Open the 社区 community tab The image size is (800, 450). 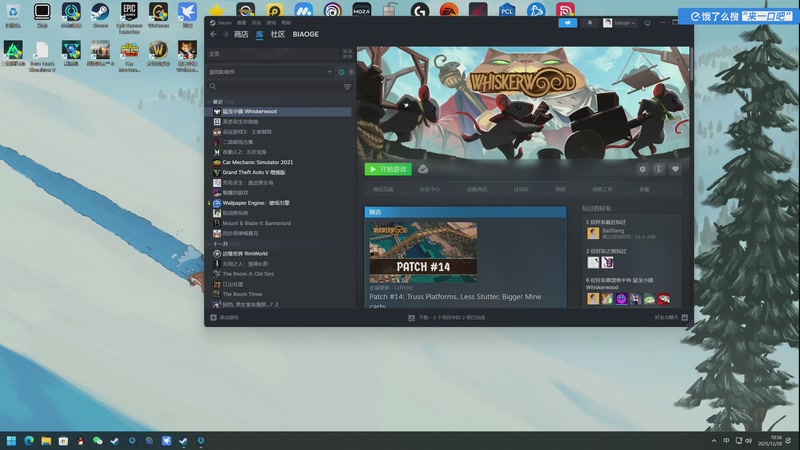(278, 34)
